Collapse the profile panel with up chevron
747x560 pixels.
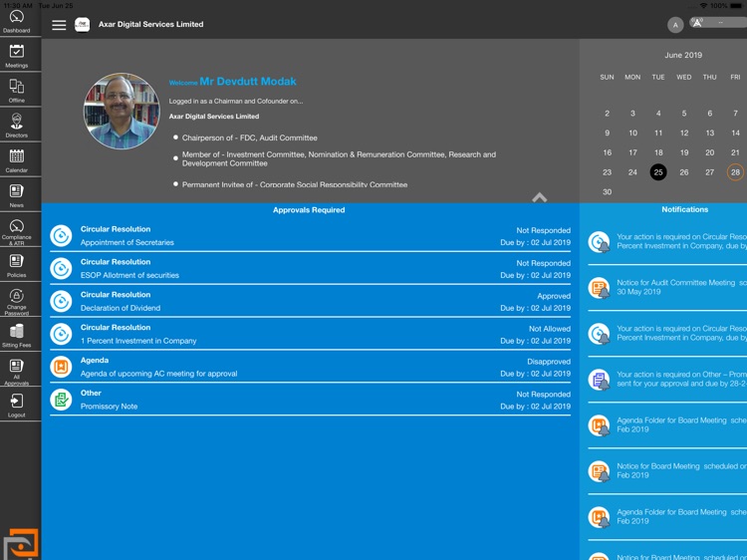tap(539, 197)
